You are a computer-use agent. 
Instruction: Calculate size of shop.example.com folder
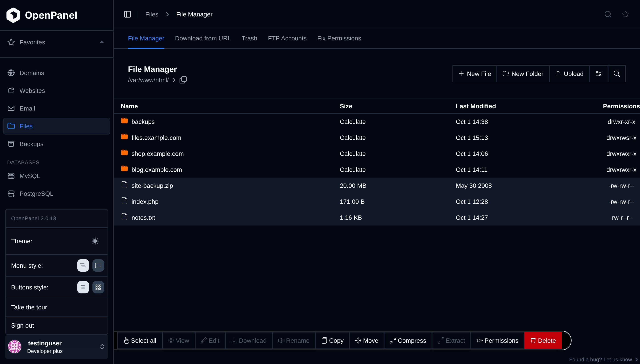(352, 154)
